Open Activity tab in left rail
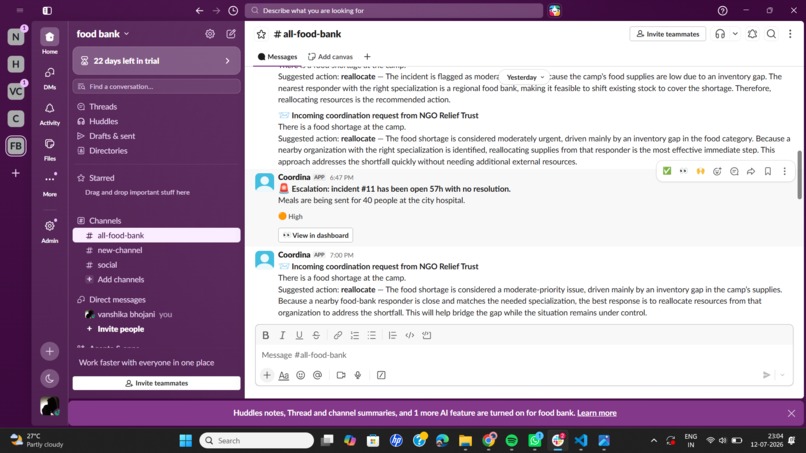Viewport: 806px width, 453px height. [49, 114]
